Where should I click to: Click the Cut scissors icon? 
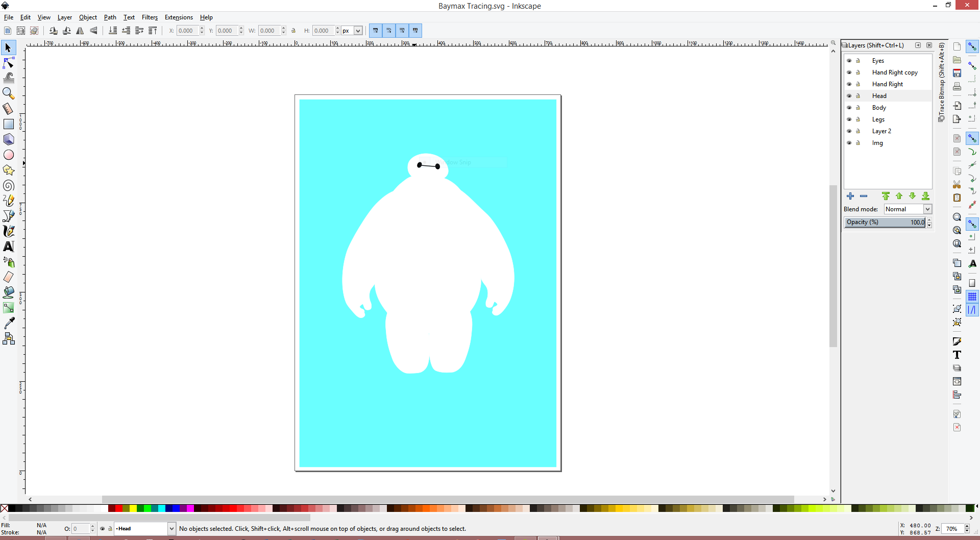(957, 184)
